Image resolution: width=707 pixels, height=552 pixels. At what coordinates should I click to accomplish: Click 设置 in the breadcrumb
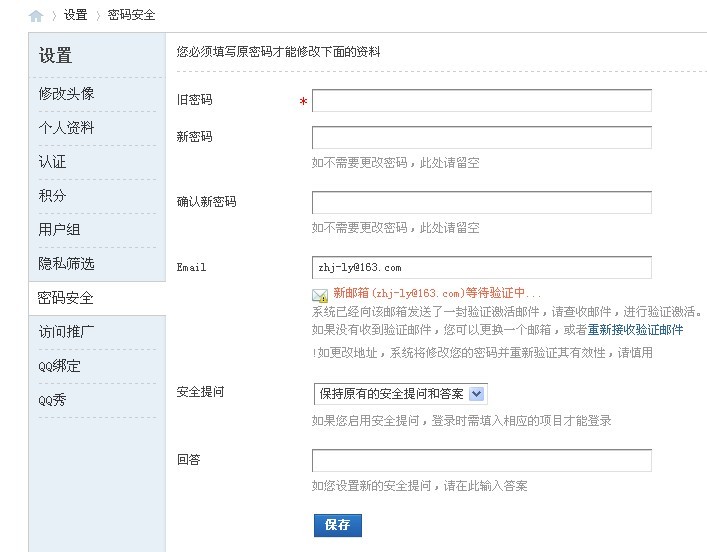pyautogui.click(x=75, y=16)
